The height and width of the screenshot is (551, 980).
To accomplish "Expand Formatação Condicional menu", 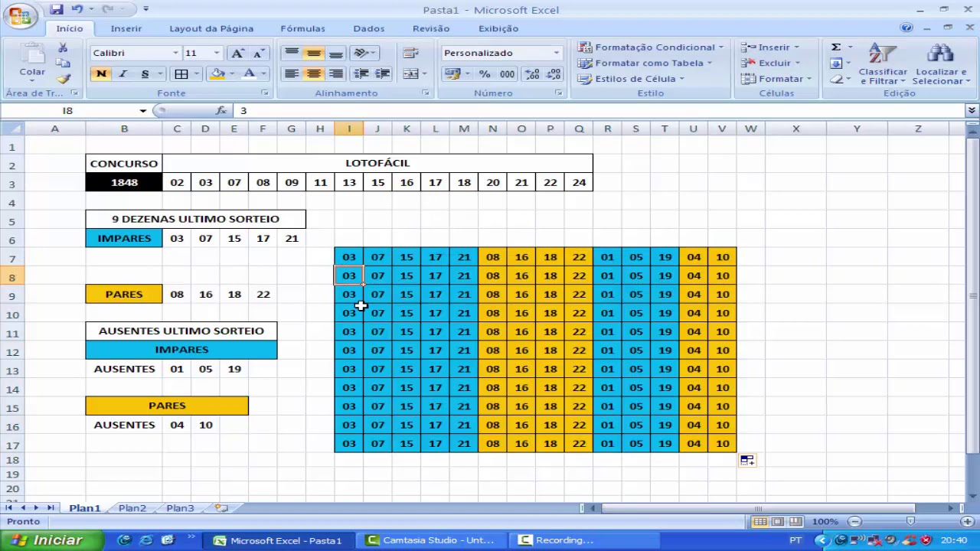I will coord(651,47).
